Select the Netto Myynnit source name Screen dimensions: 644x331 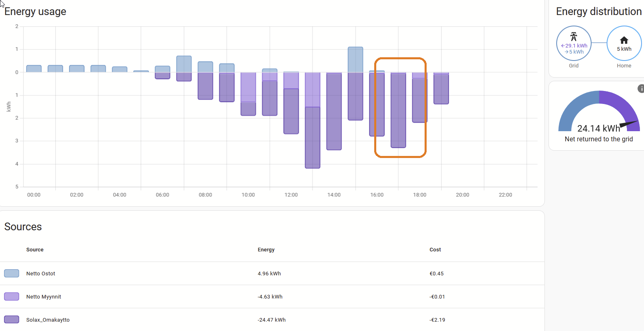tap(43, 297)
